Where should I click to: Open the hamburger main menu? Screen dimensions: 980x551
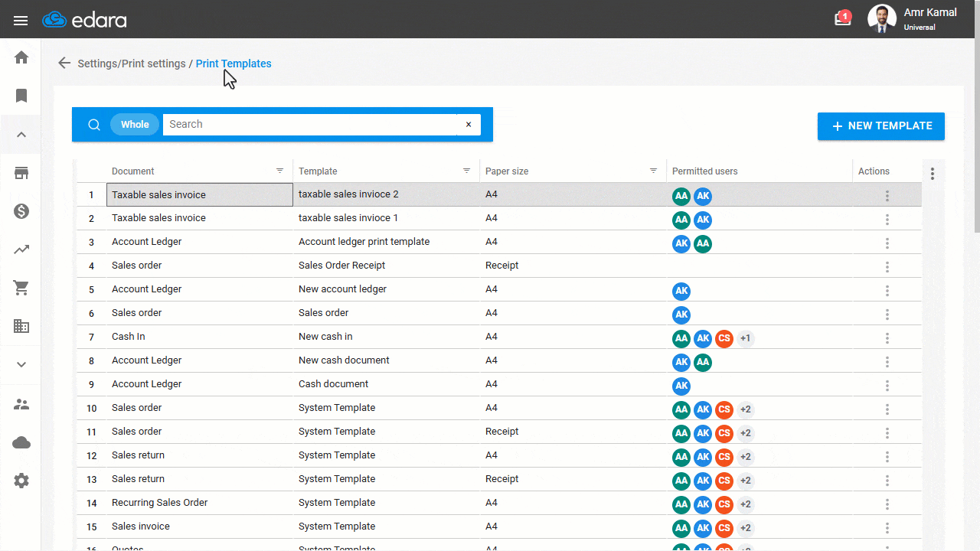[21, 21]
